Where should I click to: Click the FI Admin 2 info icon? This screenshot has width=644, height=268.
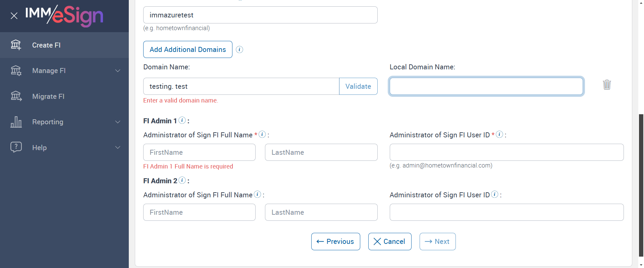(x=182, y=180)
